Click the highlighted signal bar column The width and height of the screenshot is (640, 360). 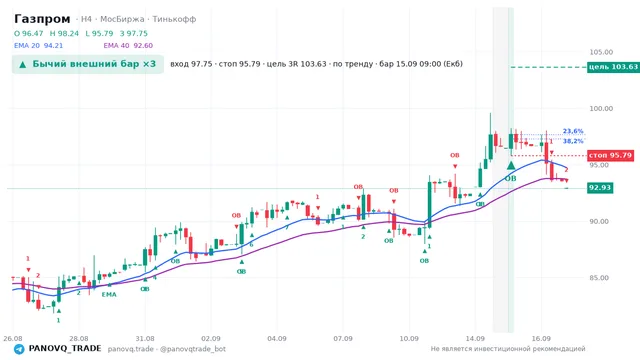(x=511, y=169)
